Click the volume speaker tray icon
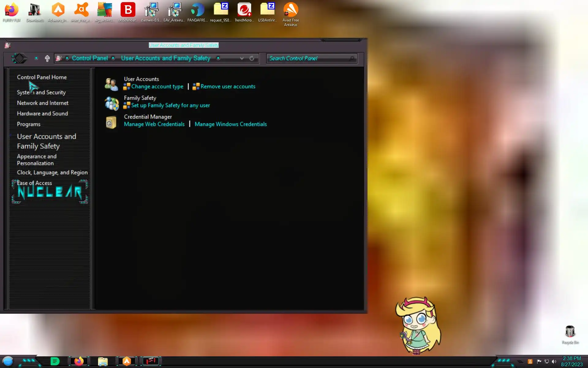 pos(554,362)
